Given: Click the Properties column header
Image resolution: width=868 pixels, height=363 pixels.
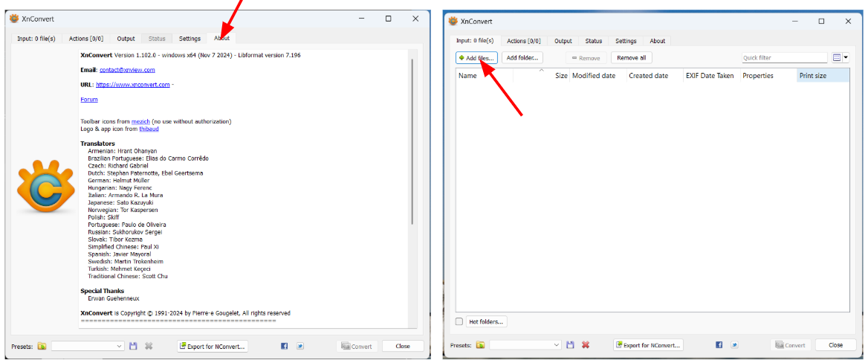Looking at the screenshot, I should [769, 75].
